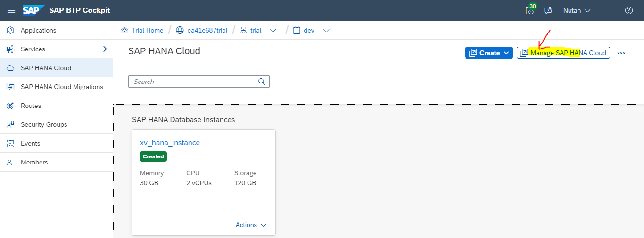Select SAP HANA Cloud sidebar item
Image resolution: width=644 pixels, height=238 pixels.
[x=57, y=68]
